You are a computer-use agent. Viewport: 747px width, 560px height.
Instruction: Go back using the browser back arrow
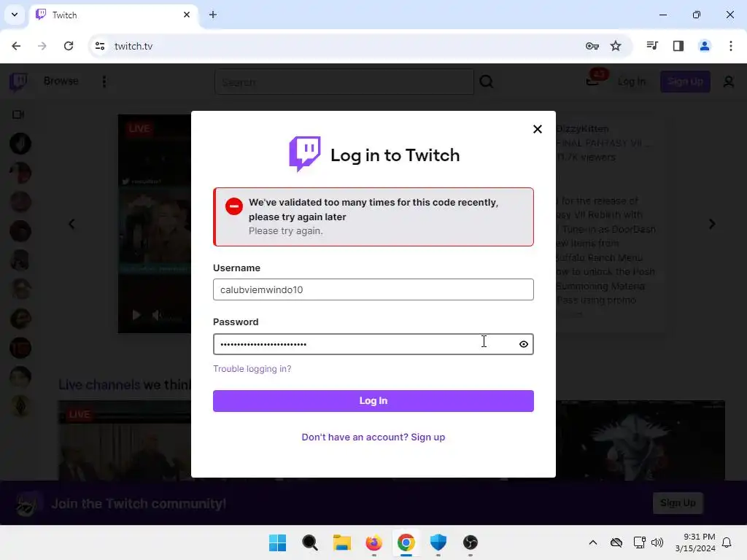16,46
